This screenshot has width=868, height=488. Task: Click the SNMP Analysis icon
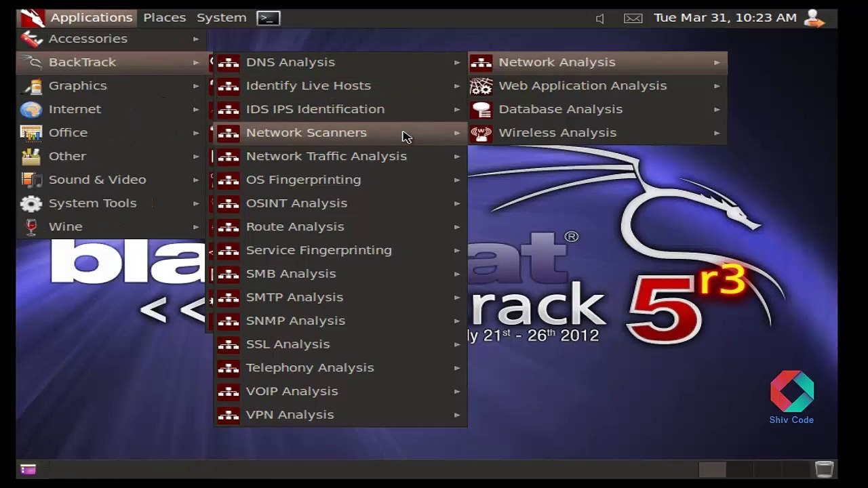coord(229,321)
